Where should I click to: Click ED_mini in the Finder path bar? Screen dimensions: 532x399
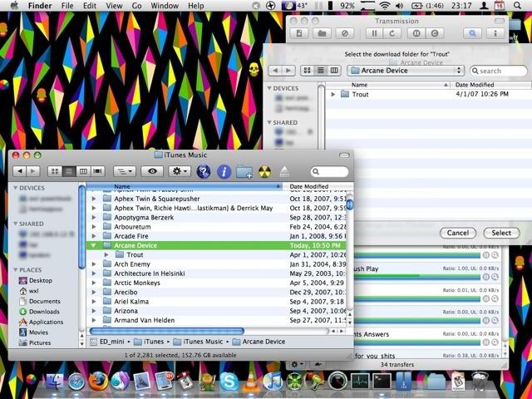point(107,342)
